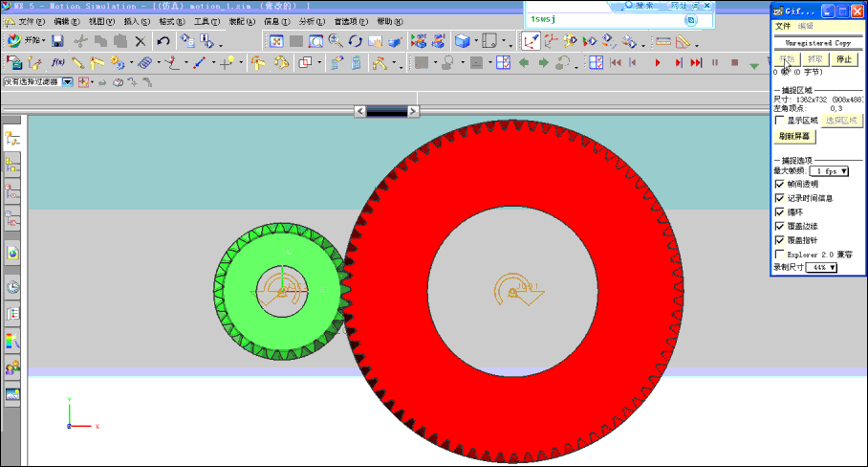Expand the 开始 Start dropdown
868x467 pixels.
[x=43, y=41]
